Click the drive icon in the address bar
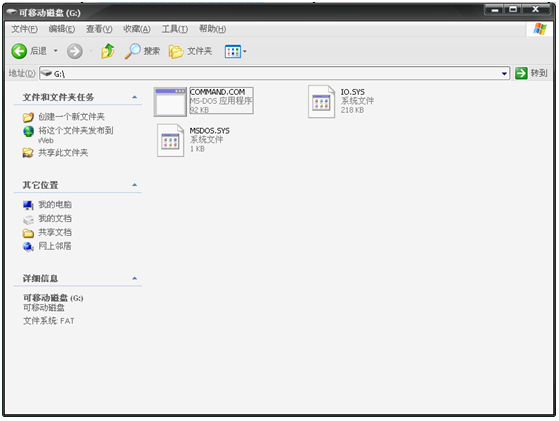Image resolution: width=559 pixels, height=421 pixels. (x=46, y=73)
